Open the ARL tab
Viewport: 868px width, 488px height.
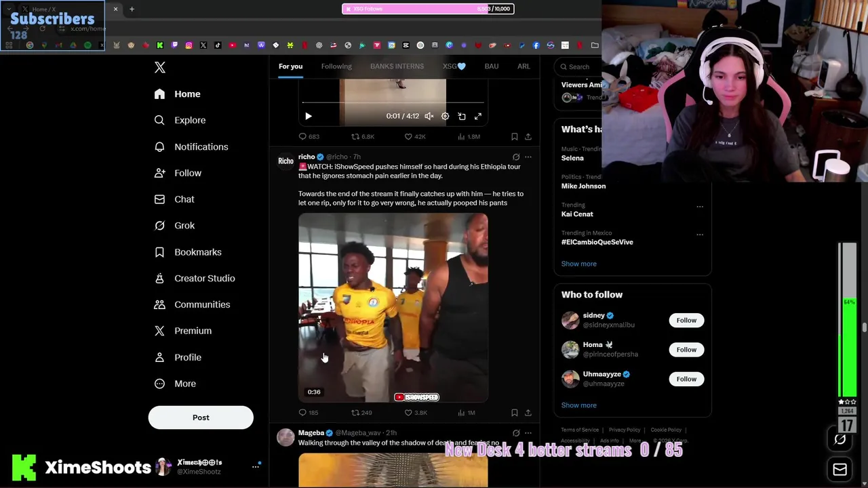pyautogui.click(x=524, y=66)
